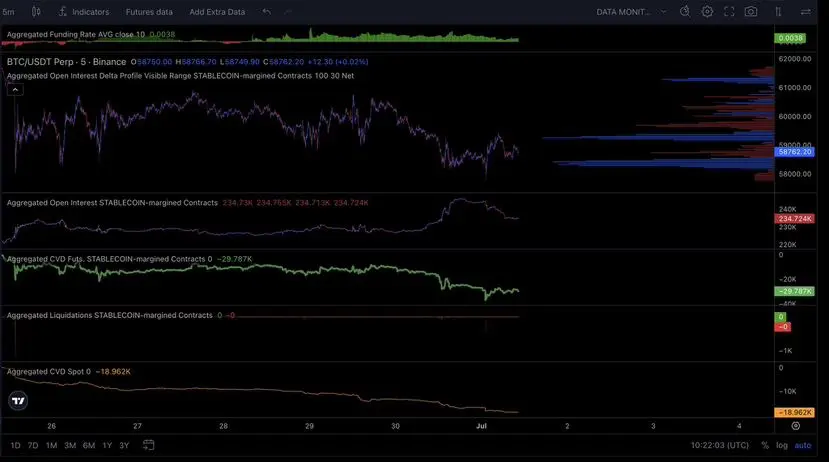The height and width of the screenshot is (462, 829).
Task: Select the 3M time range
Action: (70, 445)
